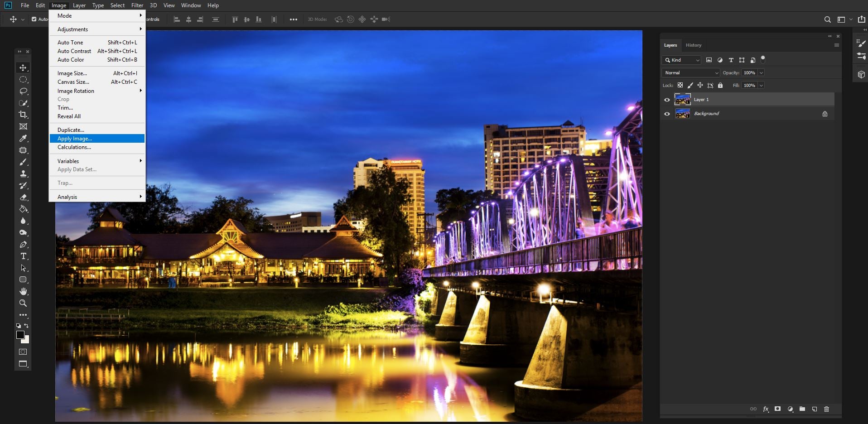868x424 pixels.
Task: Select the Hand tool
Action: [23, 291]
